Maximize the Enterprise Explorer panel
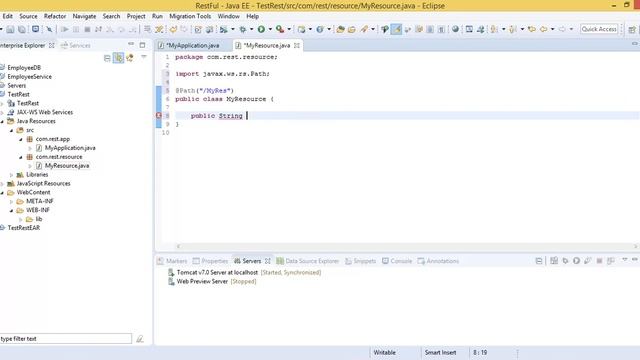 [x=142, y=45]
